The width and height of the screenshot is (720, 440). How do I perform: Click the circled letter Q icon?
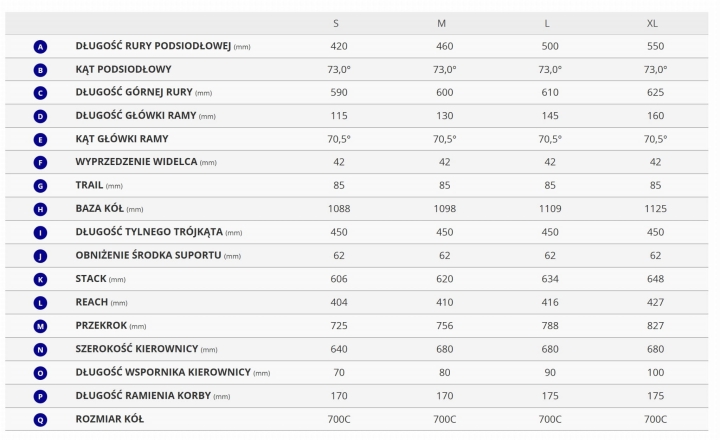click(x=40, y=419)
